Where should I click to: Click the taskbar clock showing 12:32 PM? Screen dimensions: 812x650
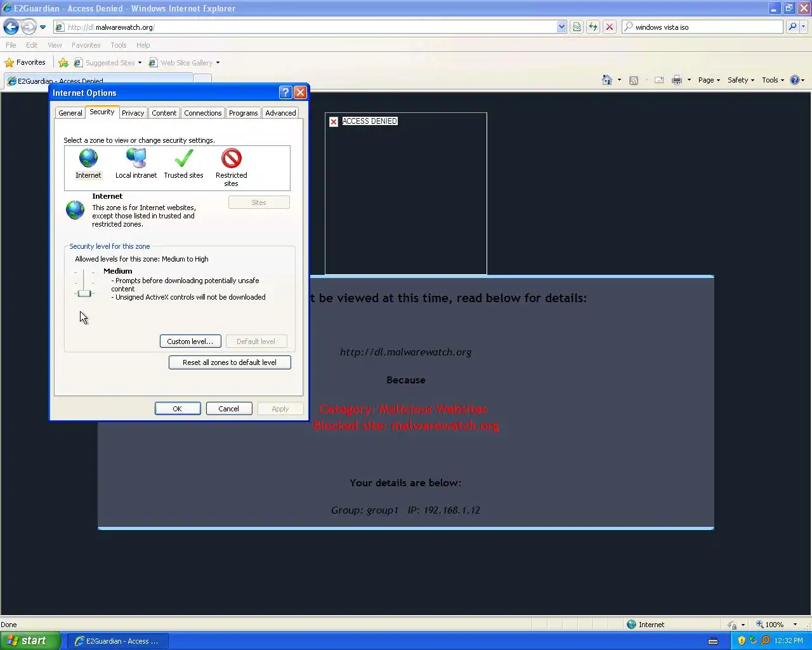[789, 640]
